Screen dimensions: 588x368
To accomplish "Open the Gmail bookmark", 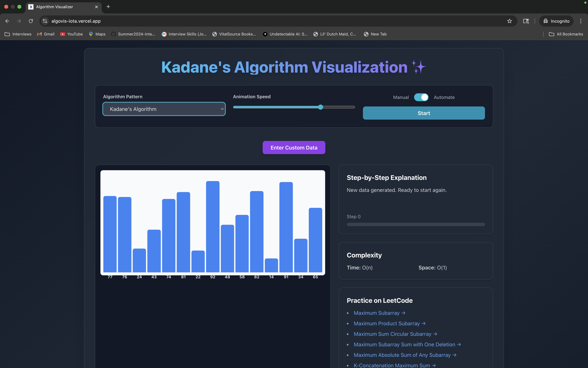I will [46, 34].
